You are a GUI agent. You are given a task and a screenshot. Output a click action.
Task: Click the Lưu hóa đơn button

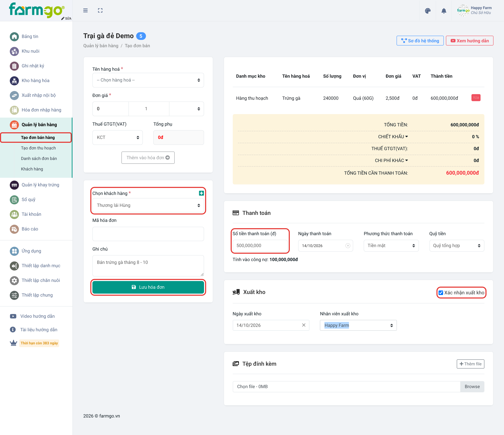[148, 287]
